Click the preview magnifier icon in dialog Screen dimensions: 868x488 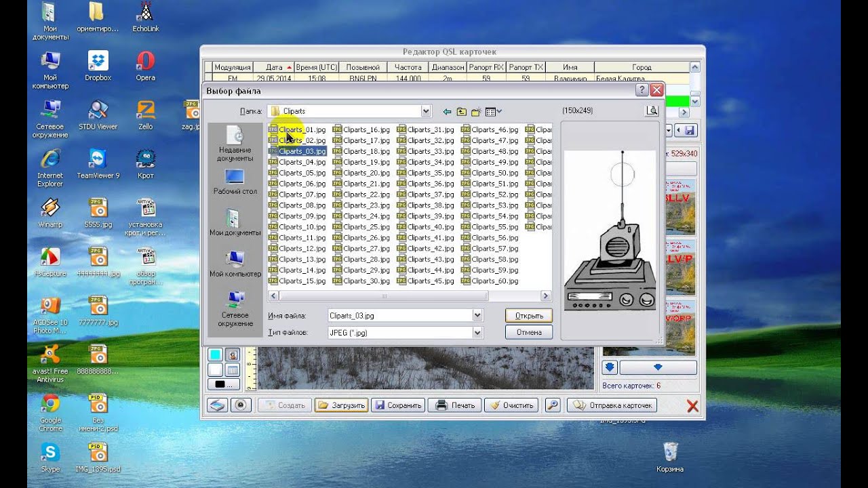(652, 110)
